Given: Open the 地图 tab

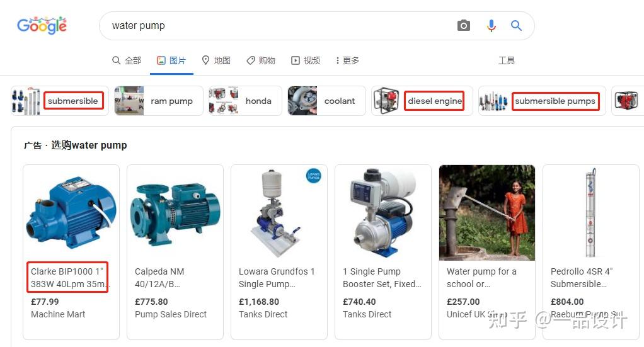Looking at the screenshot, I should 216,60.
